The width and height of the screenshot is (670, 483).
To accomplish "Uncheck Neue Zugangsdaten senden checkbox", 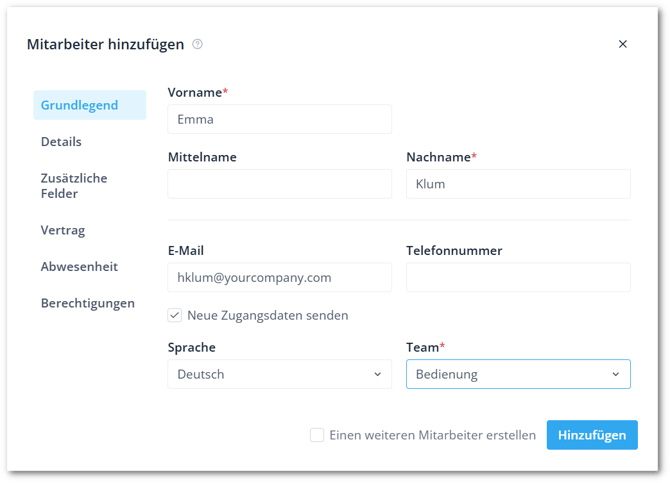I will (175, 315).
